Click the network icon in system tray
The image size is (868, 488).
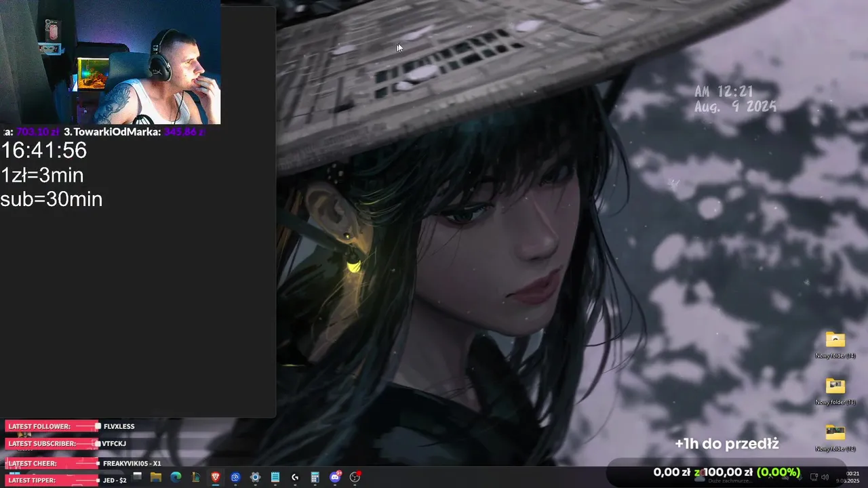pyautogui.click(x=814, y=477)
